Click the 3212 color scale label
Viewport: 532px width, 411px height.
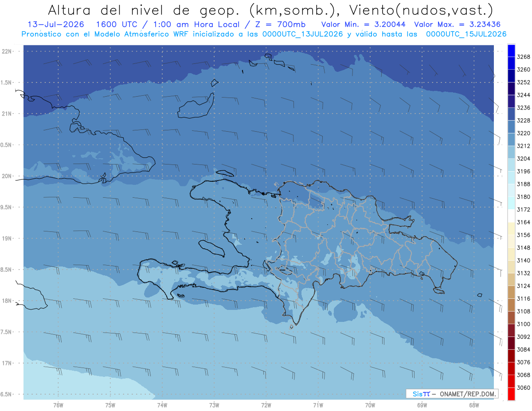point(523,146)
